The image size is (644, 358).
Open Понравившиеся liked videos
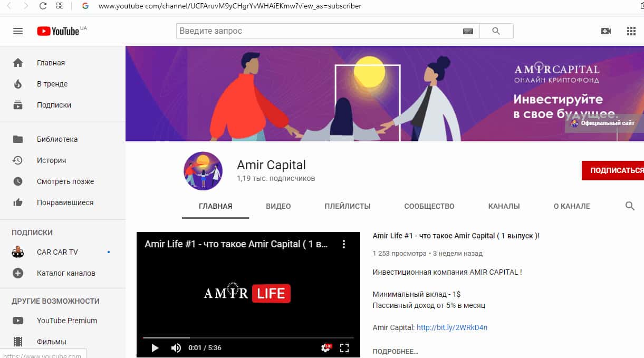pyautogui.click(x=63, y=202)
